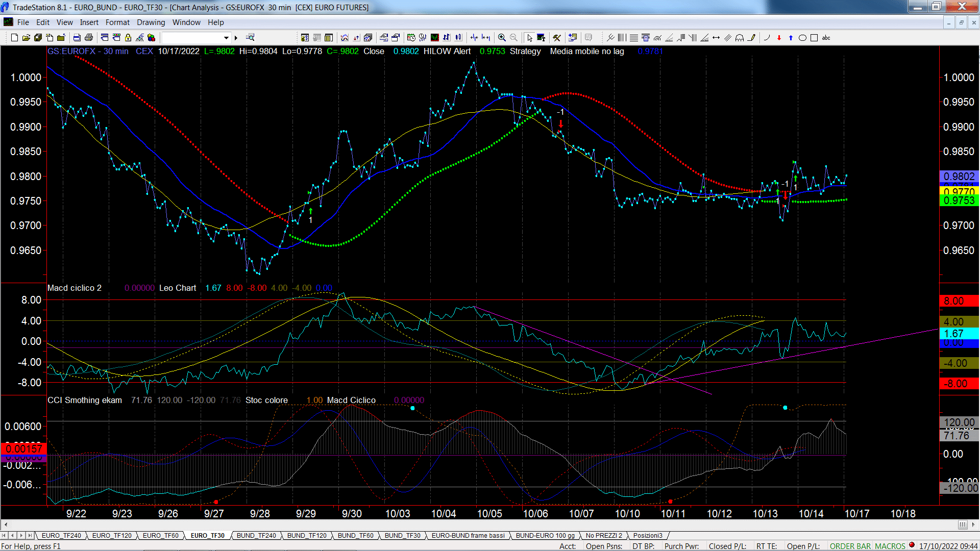
Task: Click the colored cubes icon
Action: [x=151, y=37]
